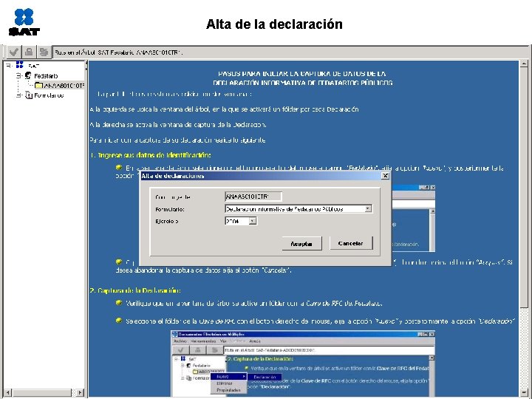Click the Contribuyente RFC input field
The width and height of the screenshot is (532, 399).
click(253, 197)
